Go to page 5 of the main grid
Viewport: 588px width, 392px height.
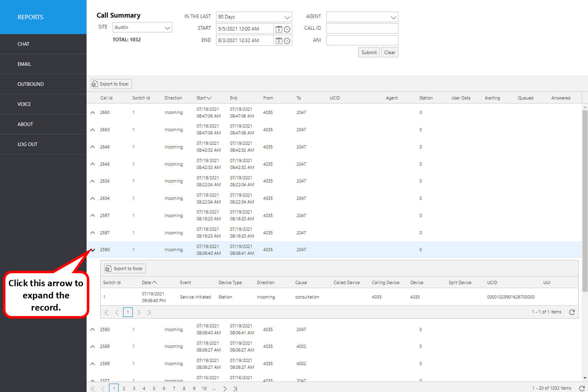click(154, 389)
